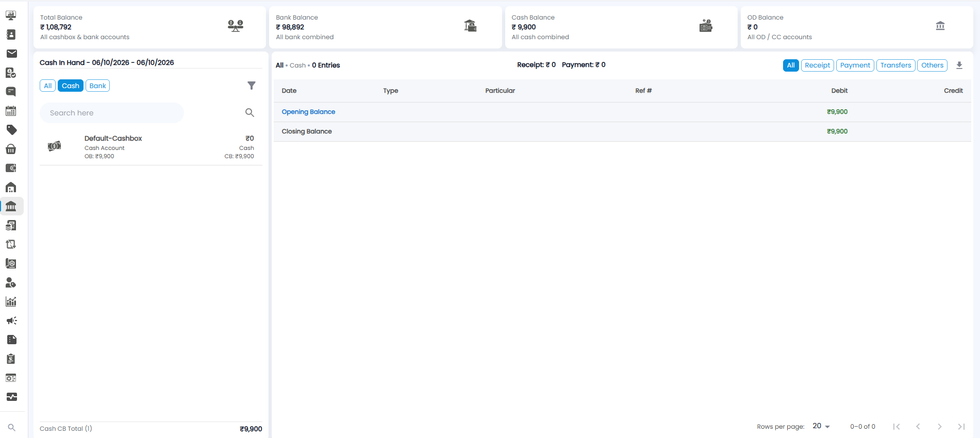
Task: Select the bank sidebar icon
Action: pos(11,206)
